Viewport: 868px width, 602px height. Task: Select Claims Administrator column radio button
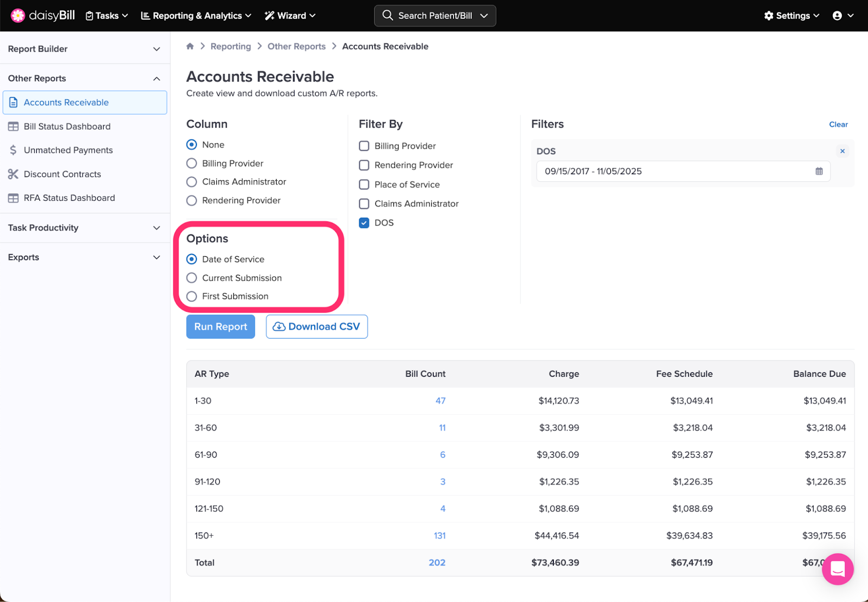tap(192, 182)
